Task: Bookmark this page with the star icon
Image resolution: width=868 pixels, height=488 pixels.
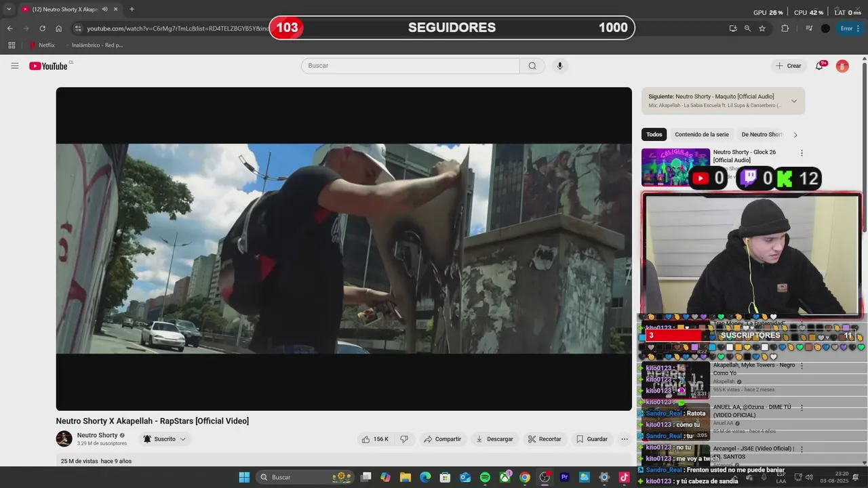Action: pos(762,28)
